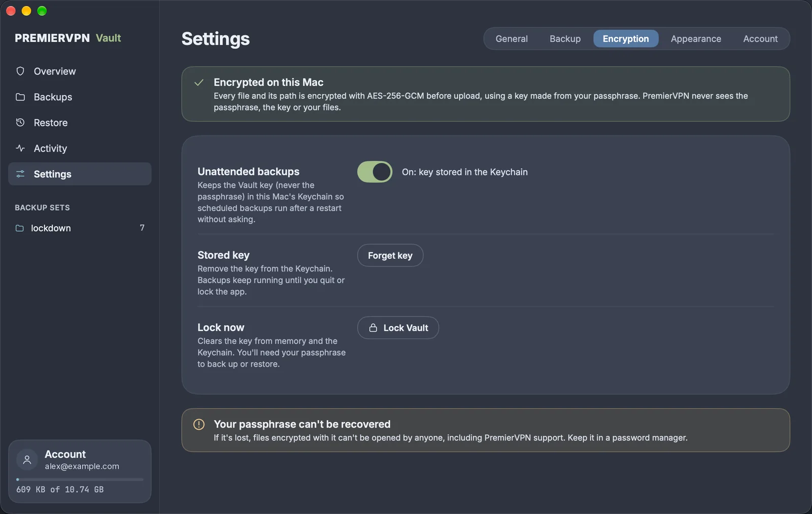
Task: Click the Settings sliders icon in sidebar
Action: click(20, 174)
